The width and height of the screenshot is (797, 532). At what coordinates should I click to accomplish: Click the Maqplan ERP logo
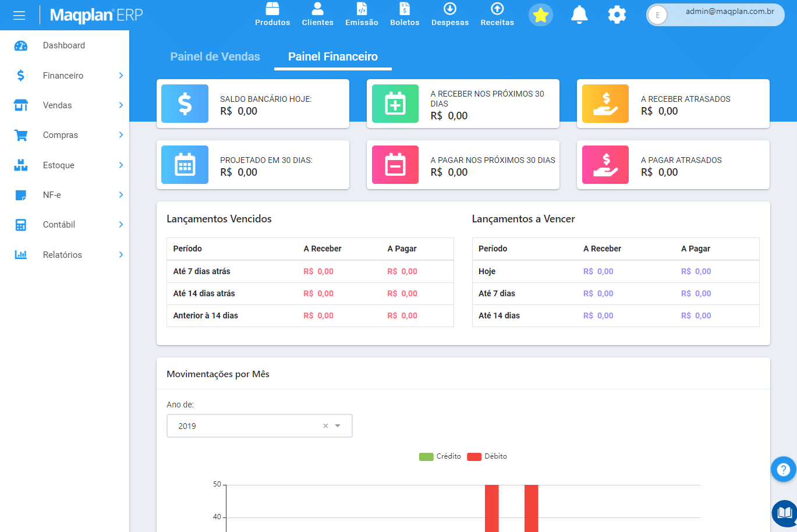click(x=97, y=15)
